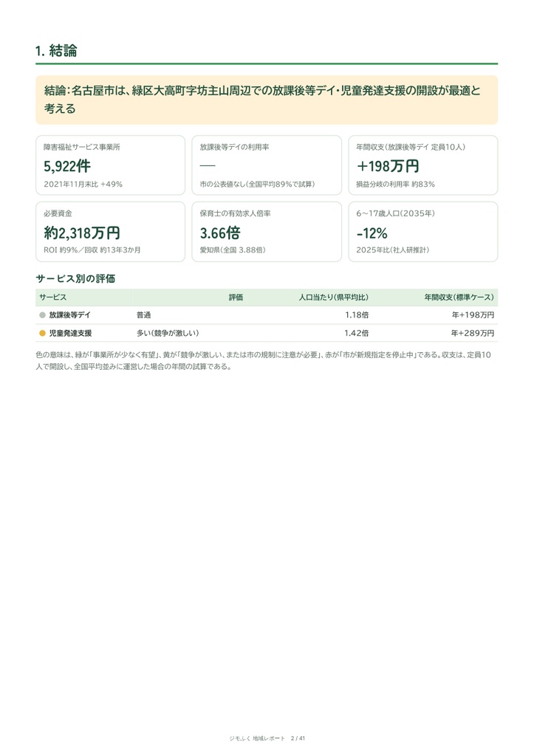Click the '+198万円' card value
This screenshot has width=534, height=756.
click(388, 166)
